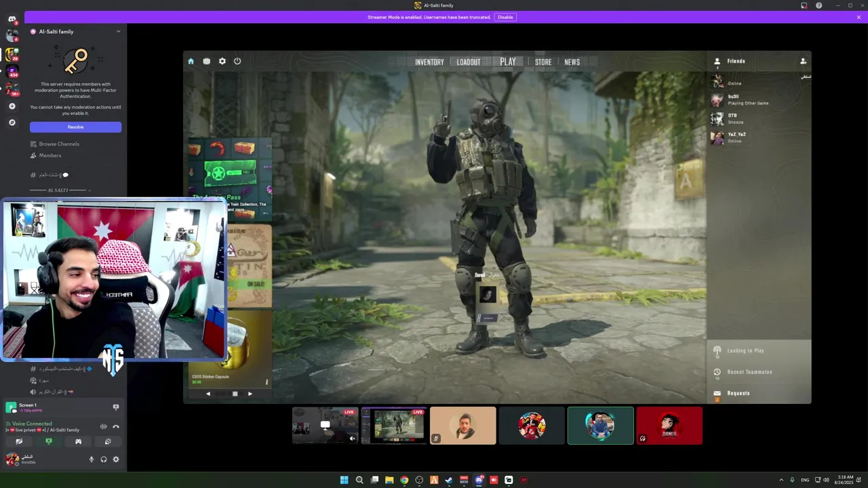This screenshot has width=868, height=488.
Task: Open File Explorer from the taskbar
Action: coord(389,480)
